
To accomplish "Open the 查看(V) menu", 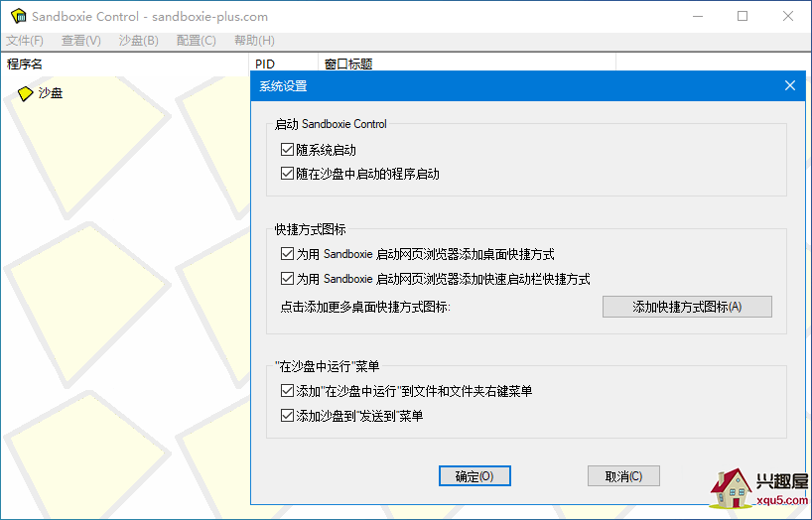I will 80,41.
